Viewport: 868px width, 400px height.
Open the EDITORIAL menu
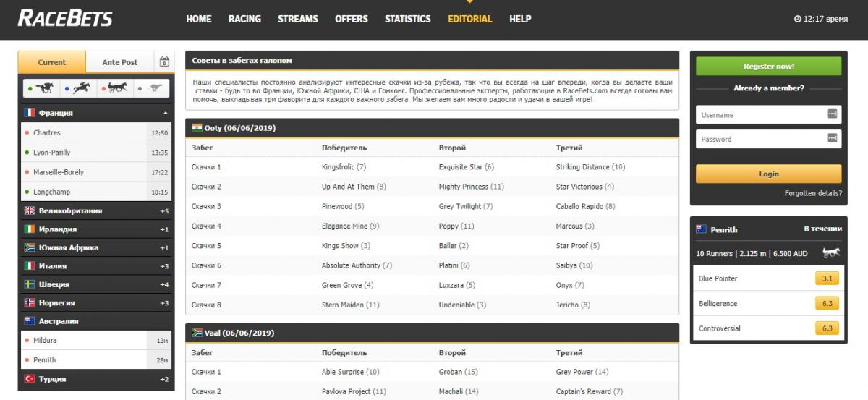click(470, 19)
